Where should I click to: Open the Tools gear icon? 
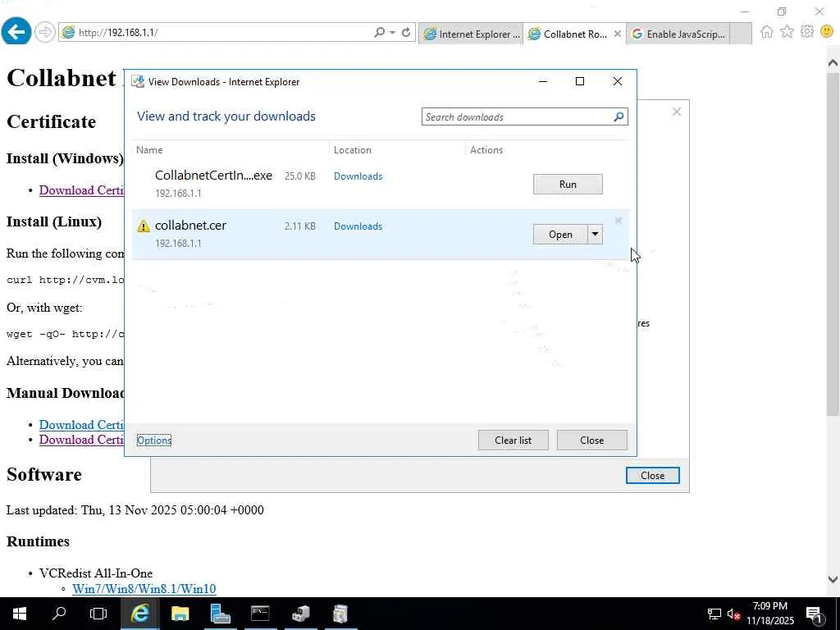[x=807, y=32]
